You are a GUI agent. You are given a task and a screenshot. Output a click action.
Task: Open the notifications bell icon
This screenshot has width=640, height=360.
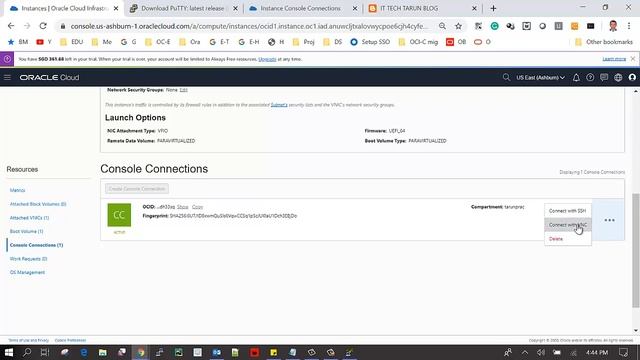[576, 78]
